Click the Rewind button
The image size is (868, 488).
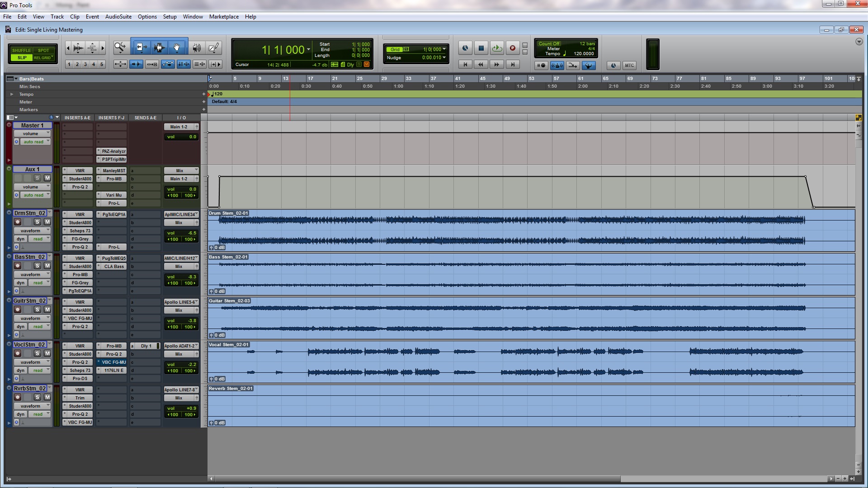[x=481, y=65]
